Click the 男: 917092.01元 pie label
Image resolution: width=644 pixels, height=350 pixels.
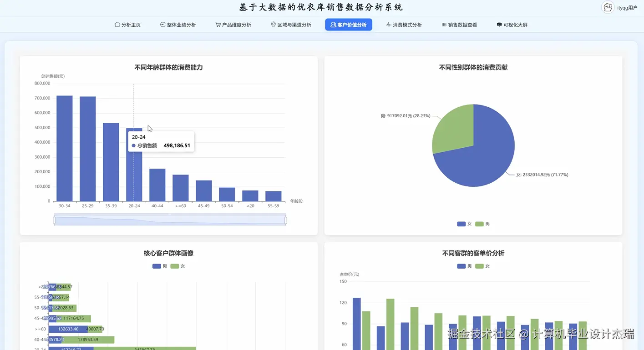pos(406,116)
